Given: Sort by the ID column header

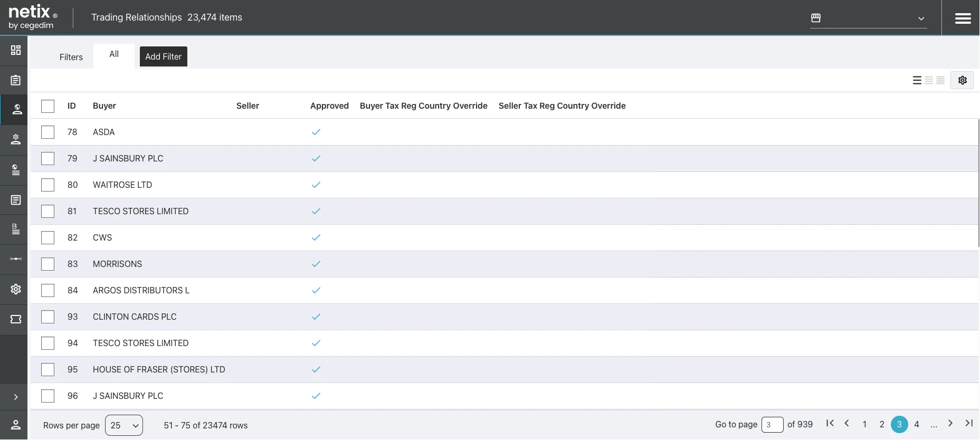Looking at the screenshot, I should [x=72, y=106].
